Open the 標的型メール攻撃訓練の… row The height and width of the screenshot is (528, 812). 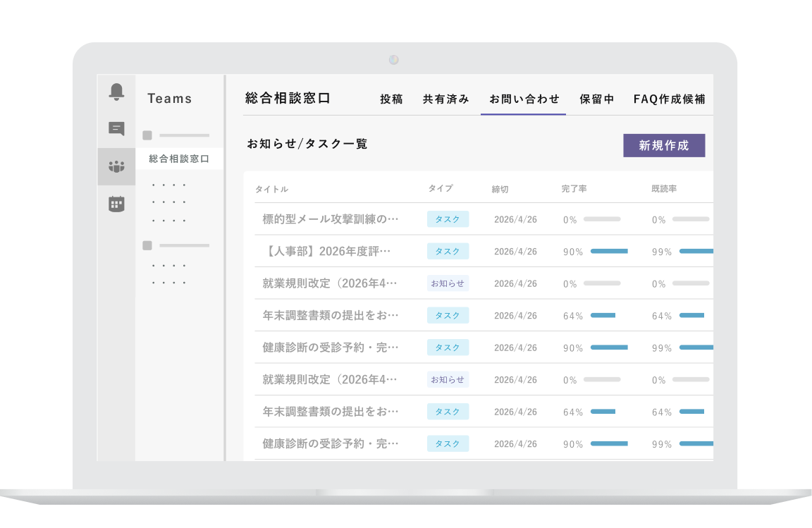(x=484, y=219)
